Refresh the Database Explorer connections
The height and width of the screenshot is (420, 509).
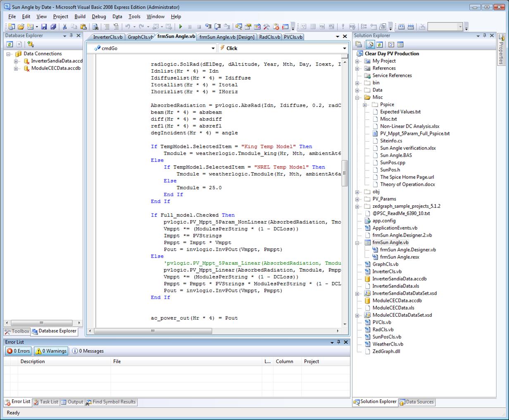(10, 44)
